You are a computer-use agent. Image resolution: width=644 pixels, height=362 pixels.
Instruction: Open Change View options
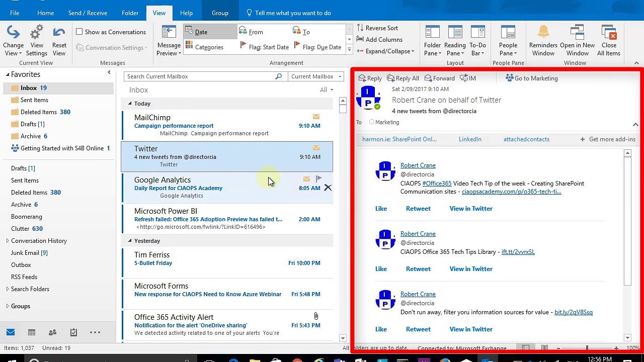(13, 41)
